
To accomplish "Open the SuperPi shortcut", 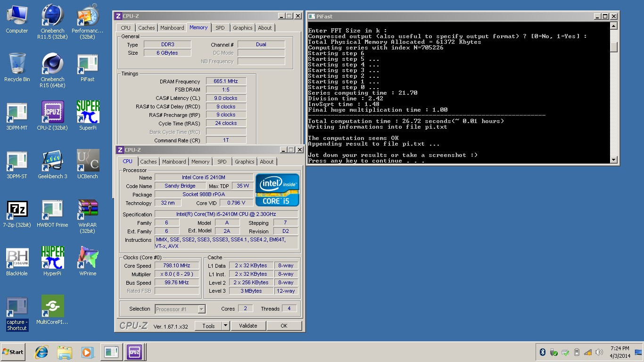I will coord(88,116).
